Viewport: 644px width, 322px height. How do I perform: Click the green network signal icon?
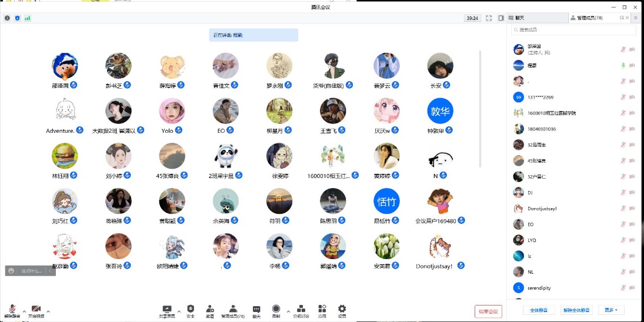[x=27, y=18]
